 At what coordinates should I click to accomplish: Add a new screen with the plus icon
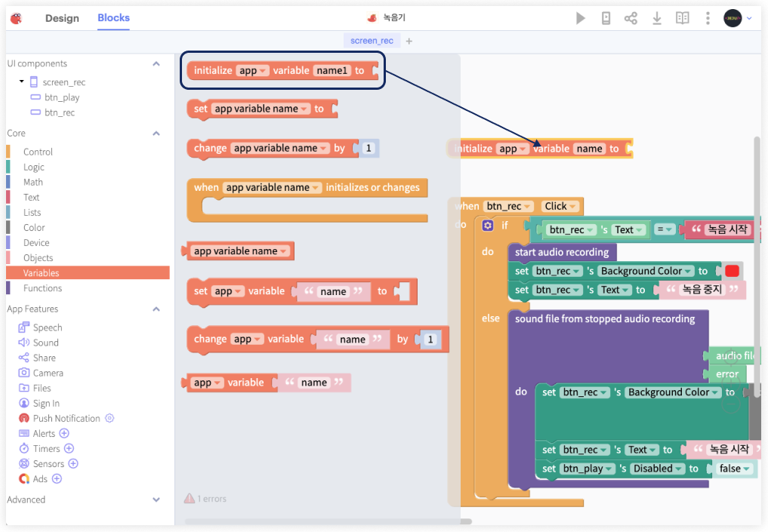coord(409,41)
